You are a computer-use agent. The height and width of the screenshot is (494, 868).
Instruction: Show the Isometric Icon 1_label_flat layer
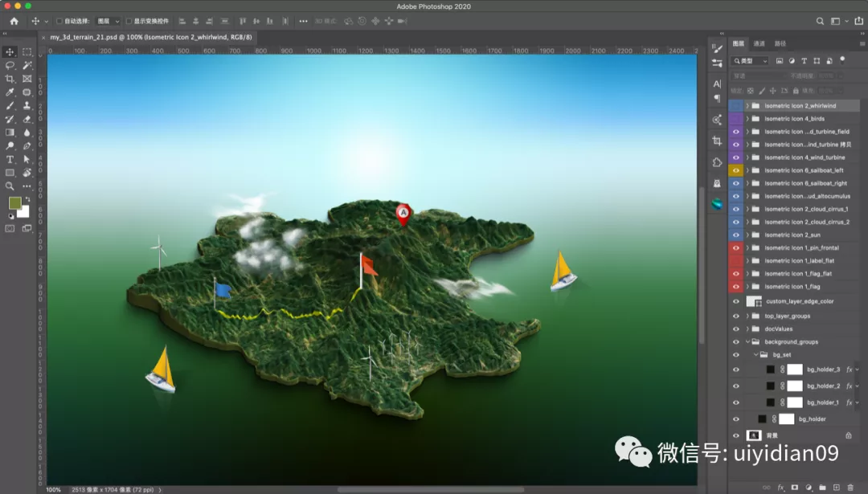pyautogui.click(x=735, y=260)
